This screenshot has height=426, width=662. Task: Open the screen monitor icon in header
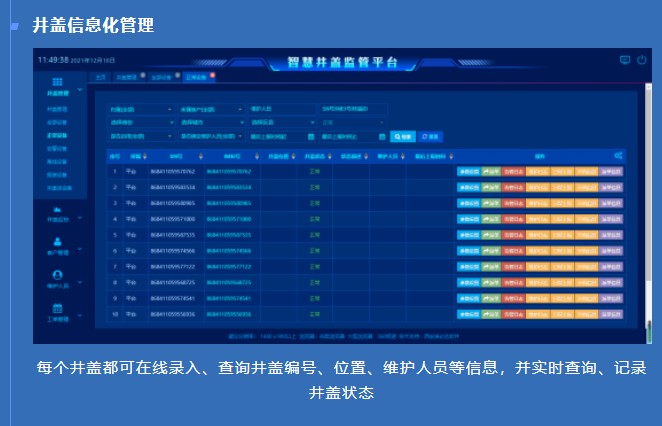(x=626, y=60)
